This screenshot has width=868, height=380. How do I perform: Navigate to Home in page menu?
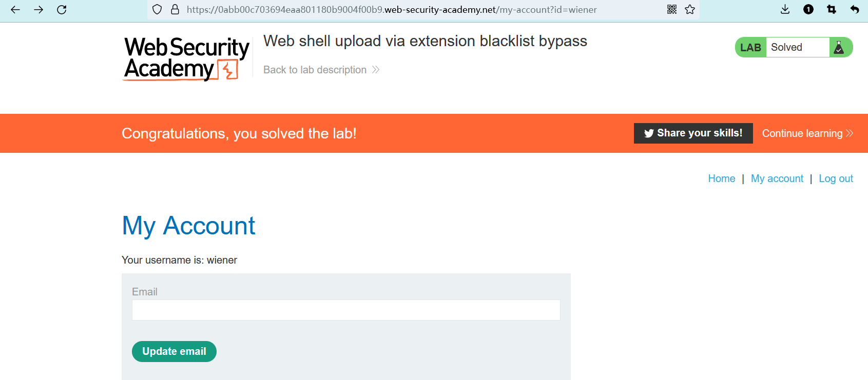(721, 178)
